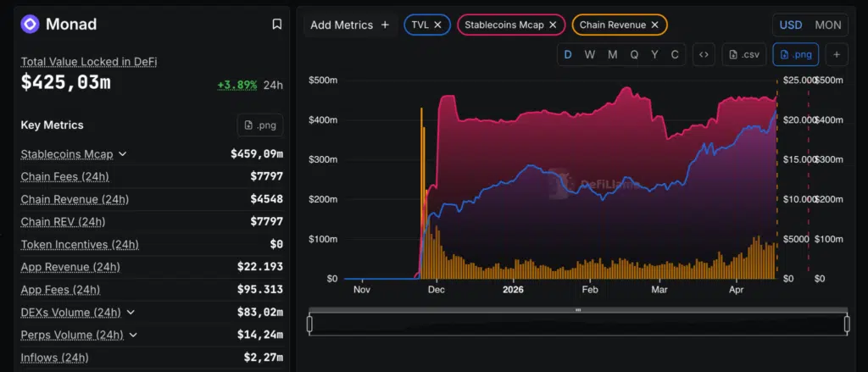Image resolution: width=868 pixels, height=372 pixels.
Task: Switch denomination to MON
Action: pos(827,25)
